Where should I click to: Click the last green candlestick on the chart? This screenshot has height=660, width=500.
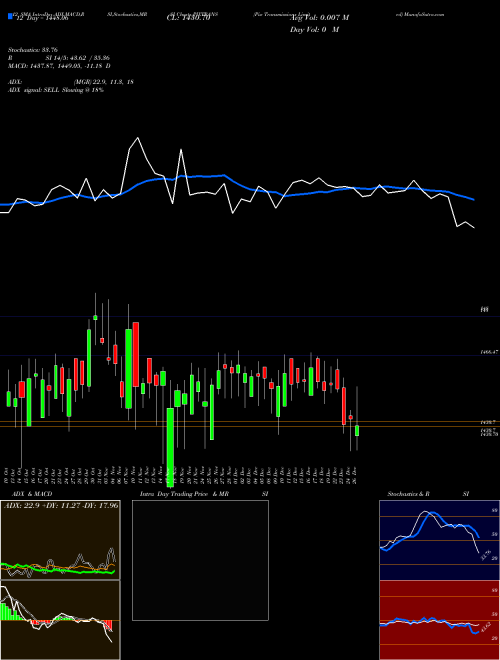click(357, 431)
